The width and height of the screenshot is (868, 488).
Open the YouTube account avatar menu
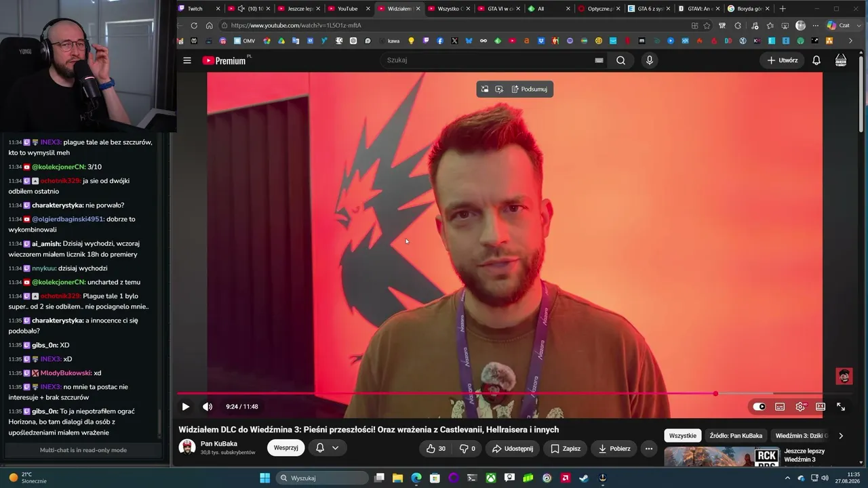(841, 60)
